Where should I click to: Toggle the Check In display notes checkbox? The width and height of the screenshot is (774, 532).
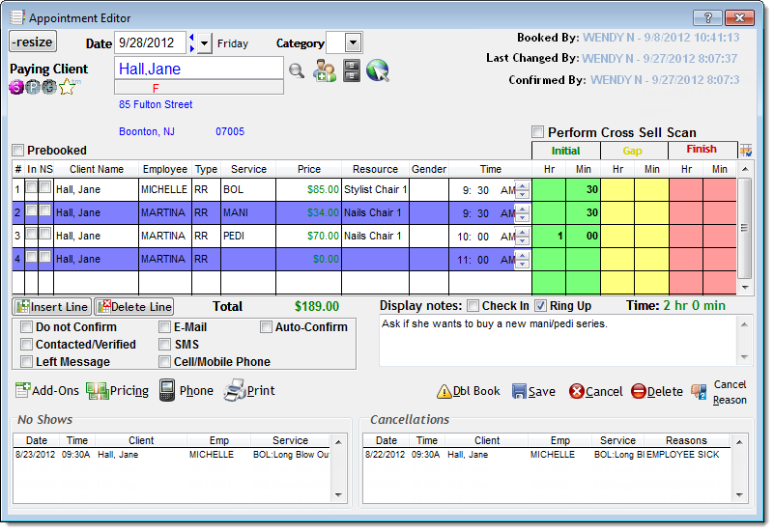click(x=473, y=306)
